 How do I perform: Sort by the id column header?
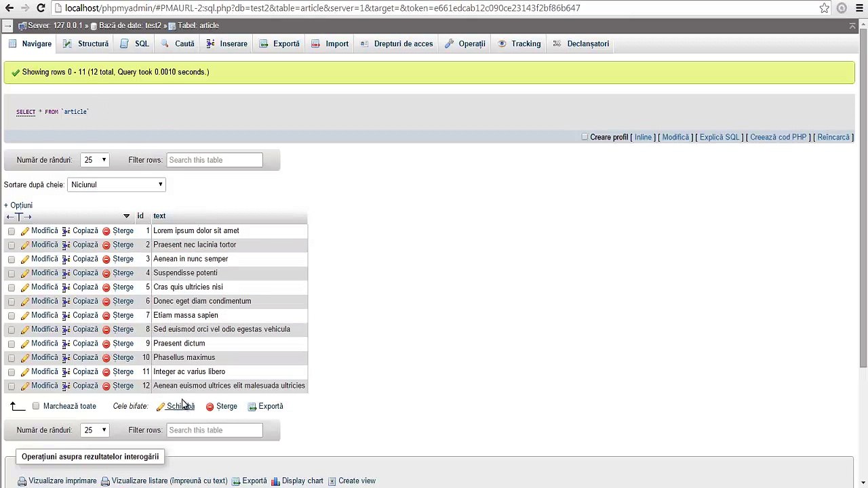coord(140,216)
